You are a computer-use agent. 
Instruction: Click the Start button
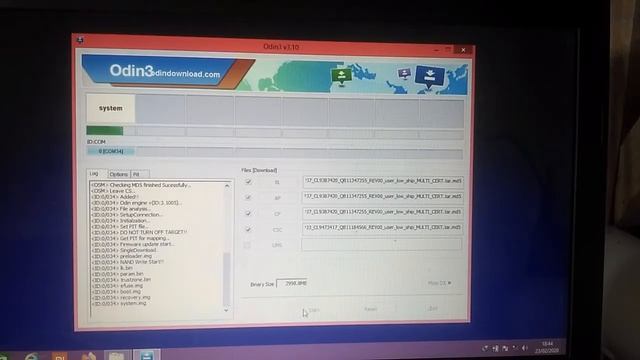[x=313, y=310]
